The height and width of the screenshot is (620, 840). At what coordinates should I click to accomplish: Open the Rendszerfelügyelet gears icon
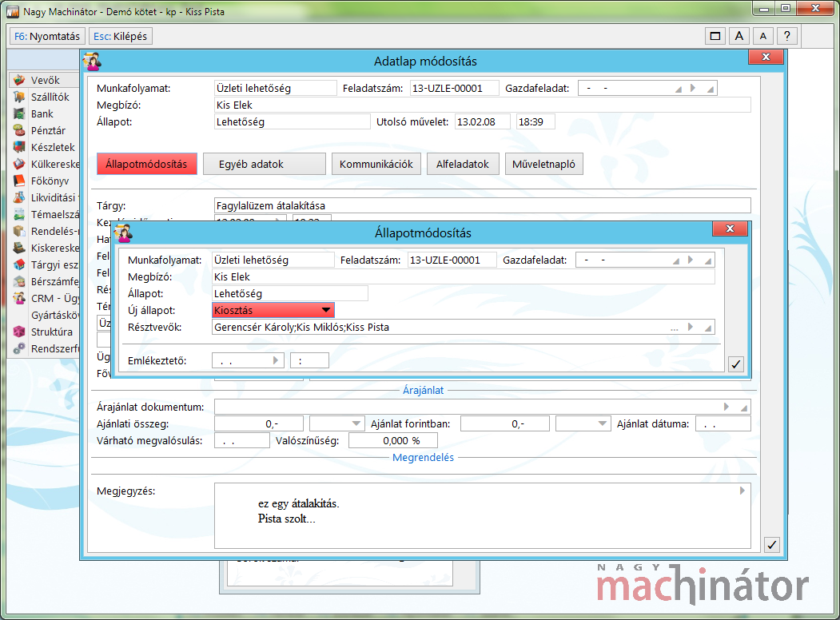19,348
